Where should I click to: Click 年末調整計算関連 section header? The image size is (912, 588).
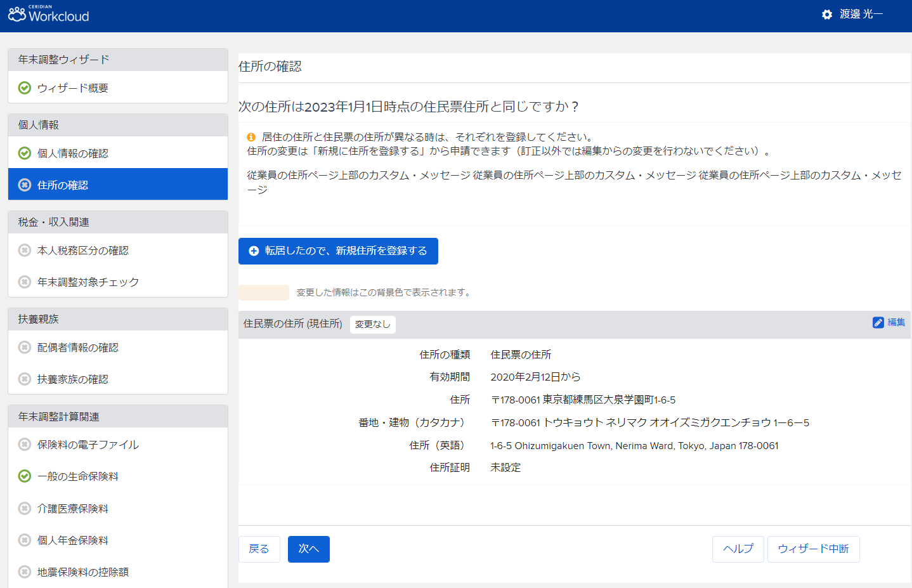(118, 417)
